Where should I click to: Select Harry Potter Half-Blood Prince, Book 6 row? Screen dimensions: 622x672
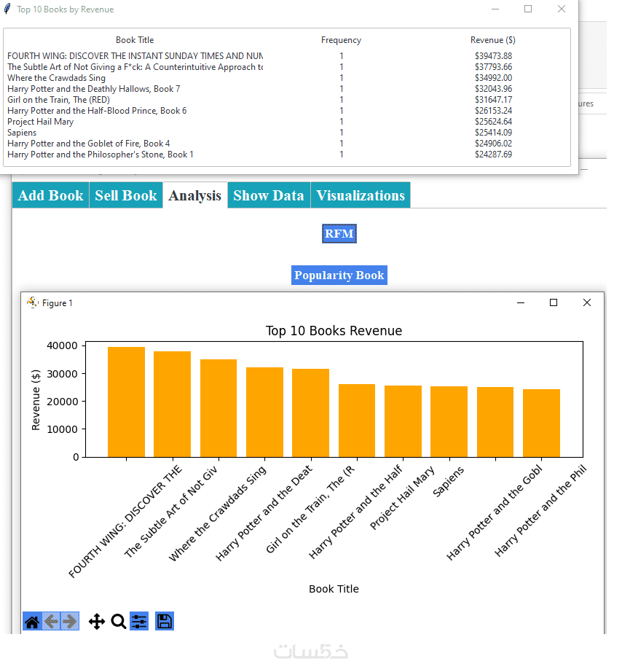pos(286,111)
